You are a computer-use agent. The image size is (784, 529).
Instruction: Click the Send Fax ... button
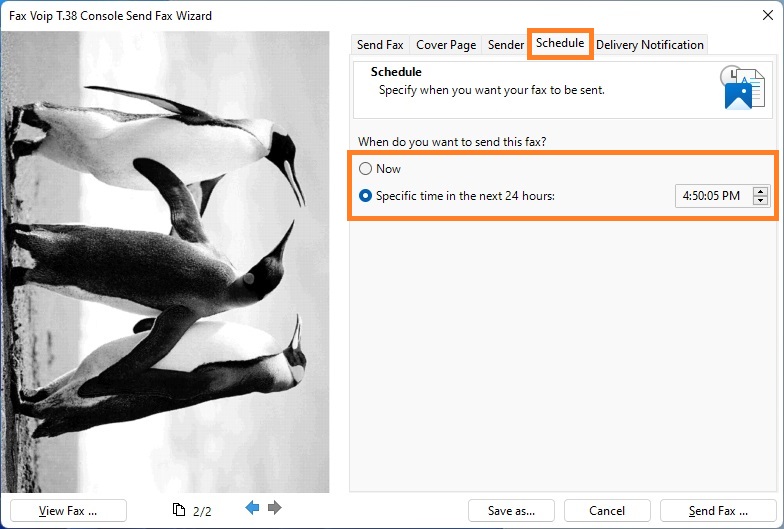point(718,510)
